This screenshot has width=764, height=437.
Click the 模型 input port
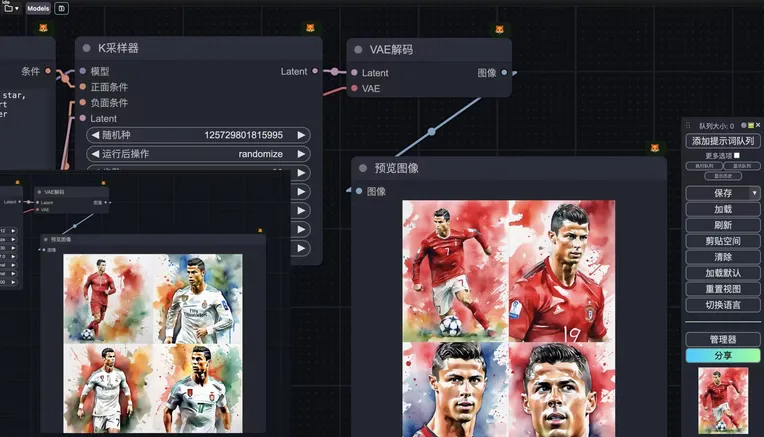(83, 71)
